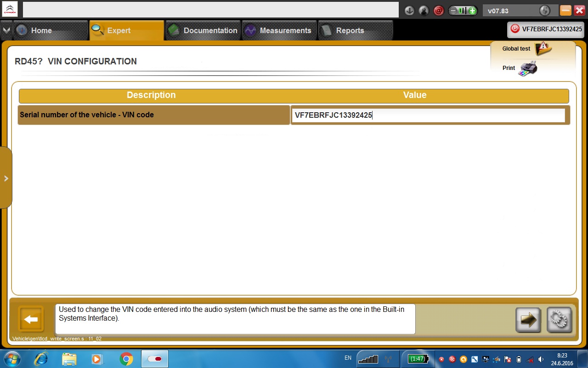Click the download arrow icon in top bar
Image resolution: width=588 pixels, height=368 pixels.
409,11
